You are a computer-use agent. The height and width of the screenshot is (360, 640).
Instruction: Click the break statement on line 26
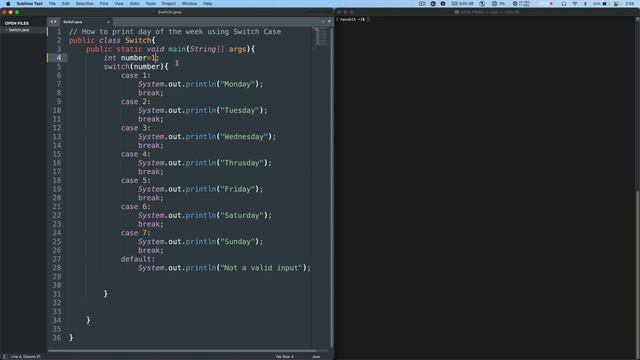tap(151, 250)
